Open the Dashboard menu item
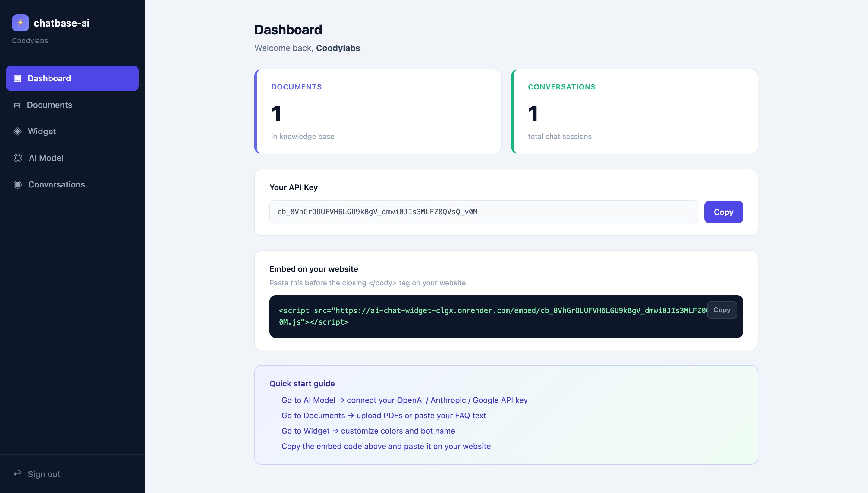The width and height of the screenshot is (868, 493). tap(72, 78)
